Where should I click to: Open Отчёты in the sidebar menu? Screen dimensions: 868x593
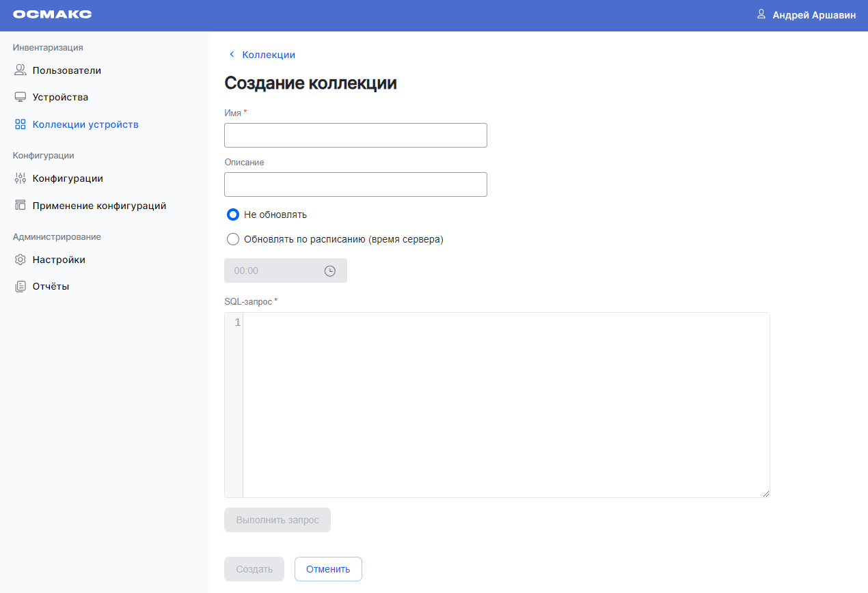(x=51, y=286)
